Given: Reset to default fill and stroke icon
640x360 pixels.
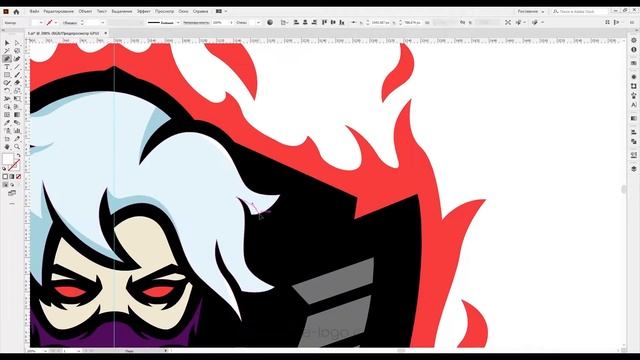Looking at the screenshot, I should point(4,168).
